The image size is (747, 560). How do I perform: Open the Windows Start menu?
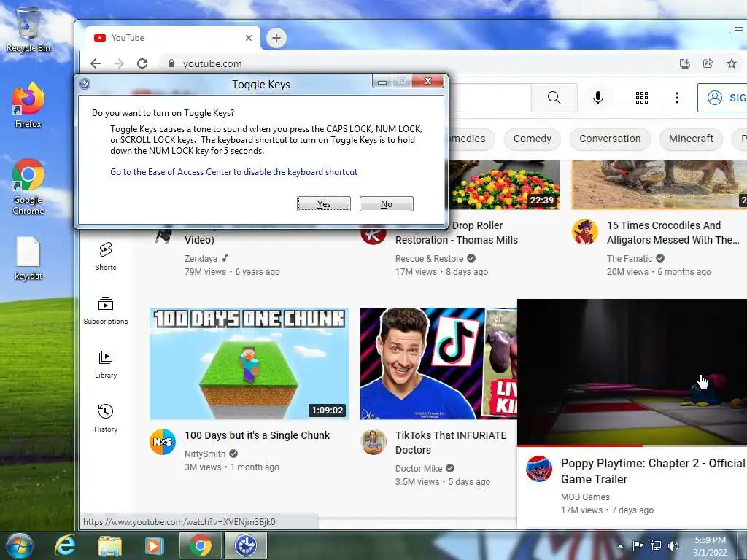tap(19, 545)
